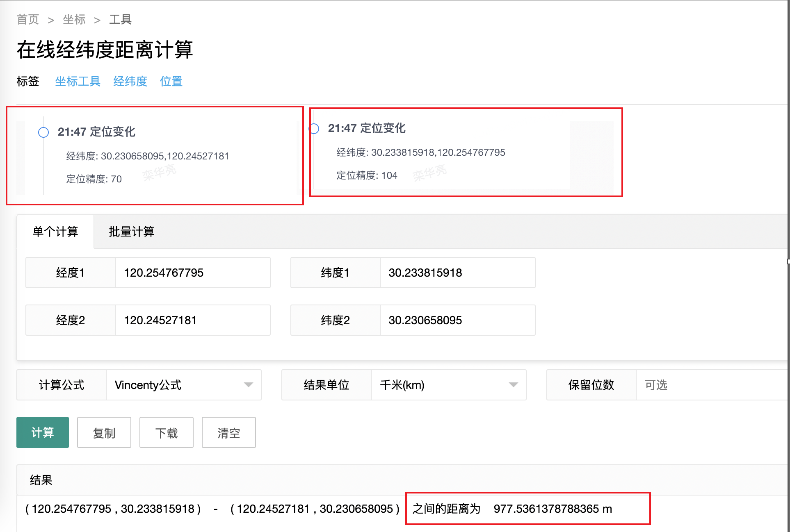
Task: Click the left timeline circle marker
Action: point(43,132)
